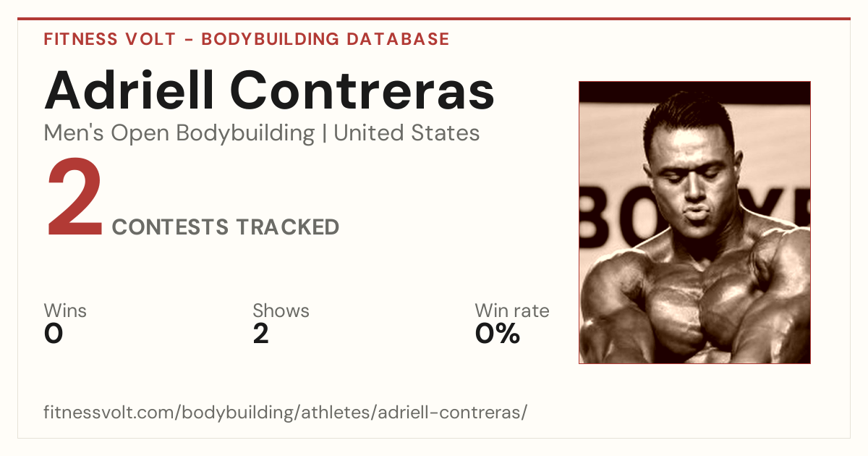The image size is (868, 456).
Task: Click the dash between Fitness Volt and Bodybuilding
Action: coord(189,40)
